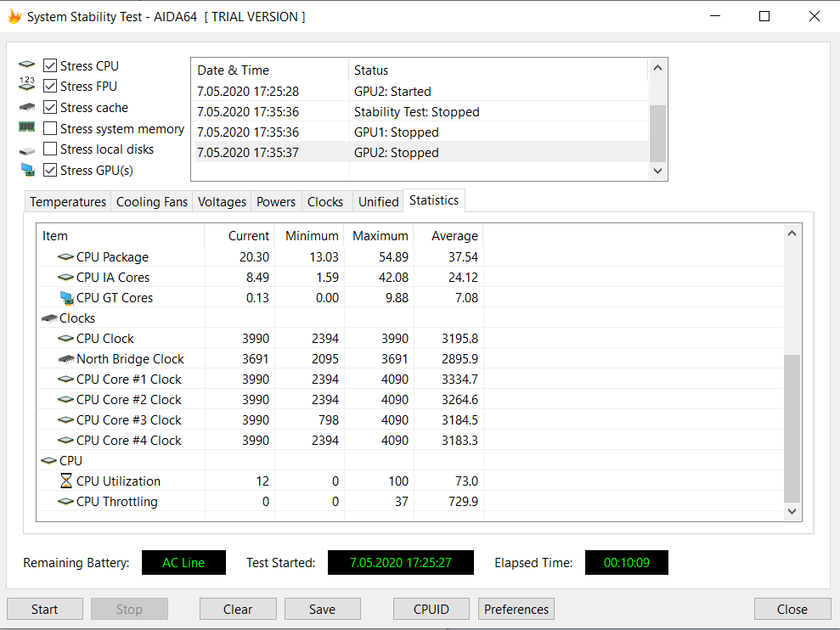Image resolution: width=840 pixels, height=630 pixels.
Task: Select the 'GPU1: Stopped' log entry
Action: (420, 132)
